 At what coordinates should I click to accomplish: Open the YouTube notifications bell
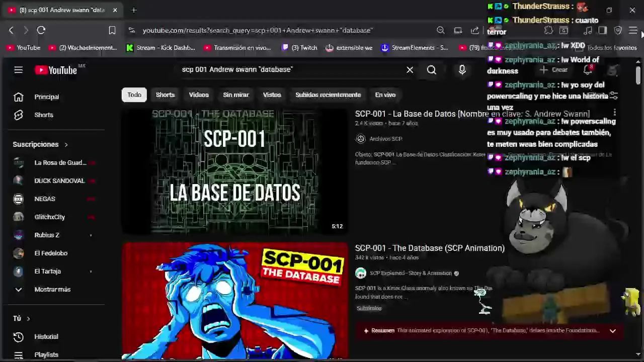(x=587, y=70)
